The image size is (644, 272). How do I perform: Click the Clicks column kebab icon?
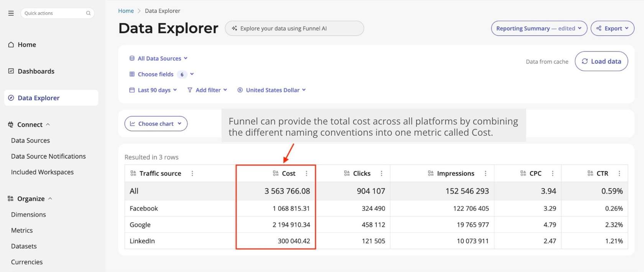(x=381, y=174)
